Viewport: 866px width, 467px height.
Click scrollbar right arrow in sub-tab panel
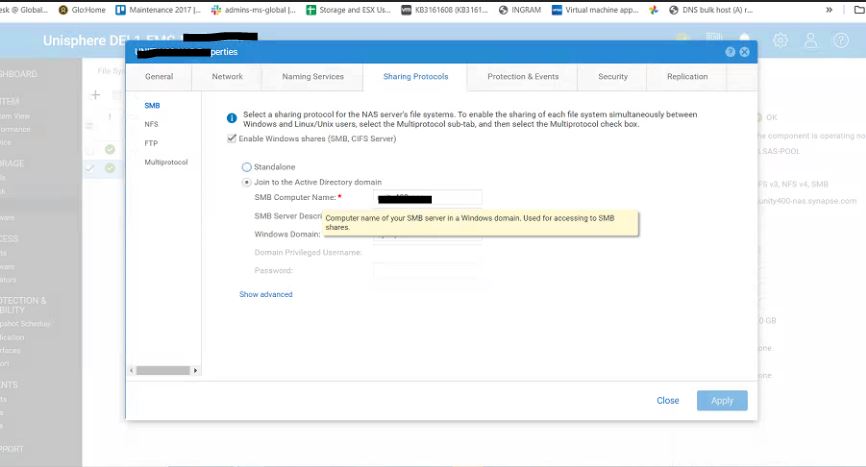pyautogui.click(x=195, y=370)
